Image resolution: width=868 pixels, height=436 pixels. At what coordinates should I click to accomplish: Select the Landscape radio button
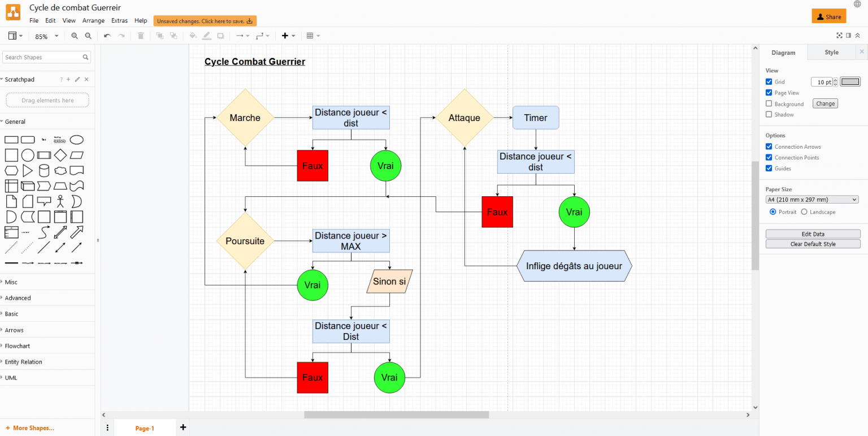(805, 211)
